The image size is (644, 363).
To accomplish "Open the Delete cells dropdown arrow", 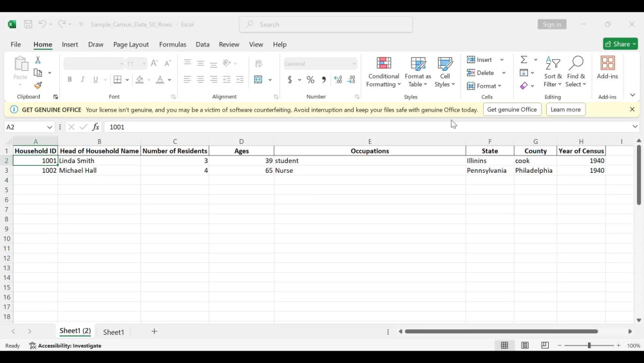I will (504, 73).
